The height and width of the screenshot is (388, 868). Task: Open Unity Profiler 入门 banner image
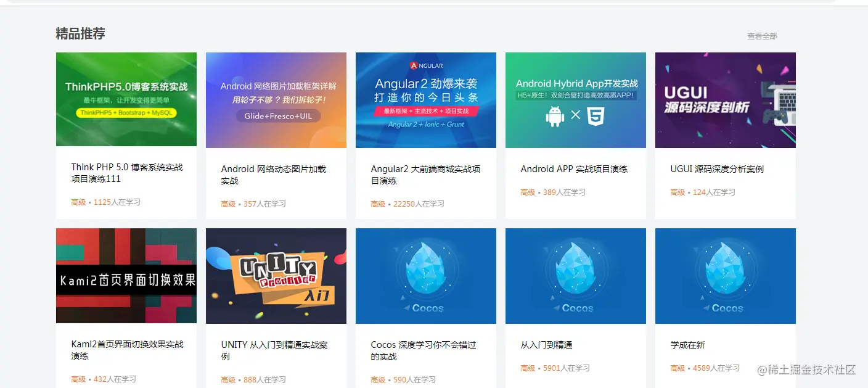(x=276, y=276)
